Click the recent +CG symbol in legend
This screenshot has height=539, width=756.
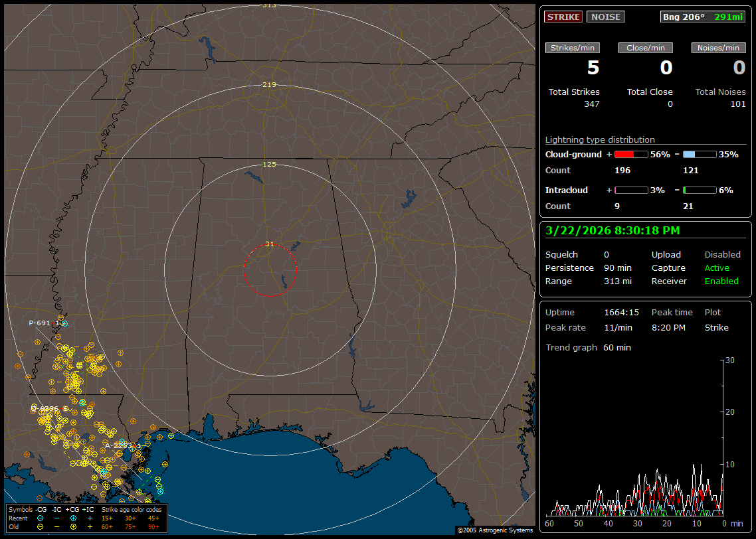[73, 518]
